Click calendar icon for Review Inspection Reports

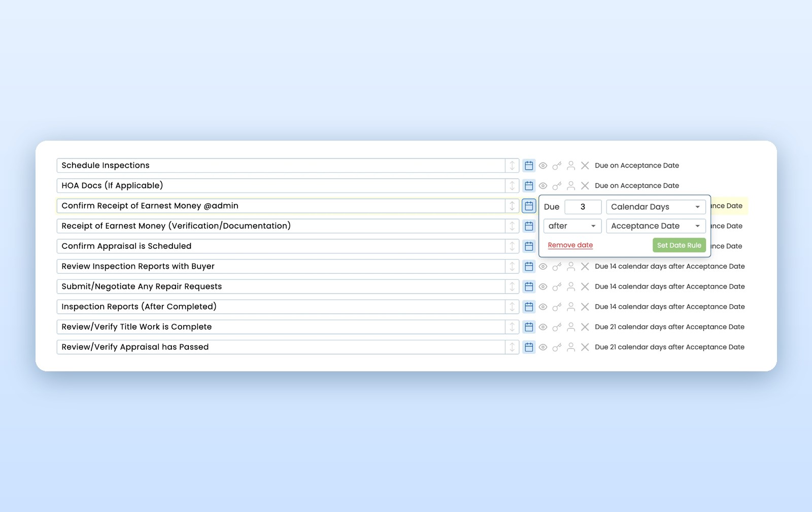pos(529,266)
